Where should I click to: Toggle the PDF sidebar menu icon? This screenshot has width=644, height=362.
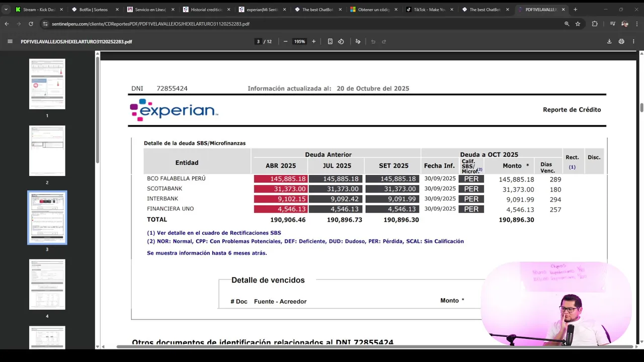click(10, 42)
